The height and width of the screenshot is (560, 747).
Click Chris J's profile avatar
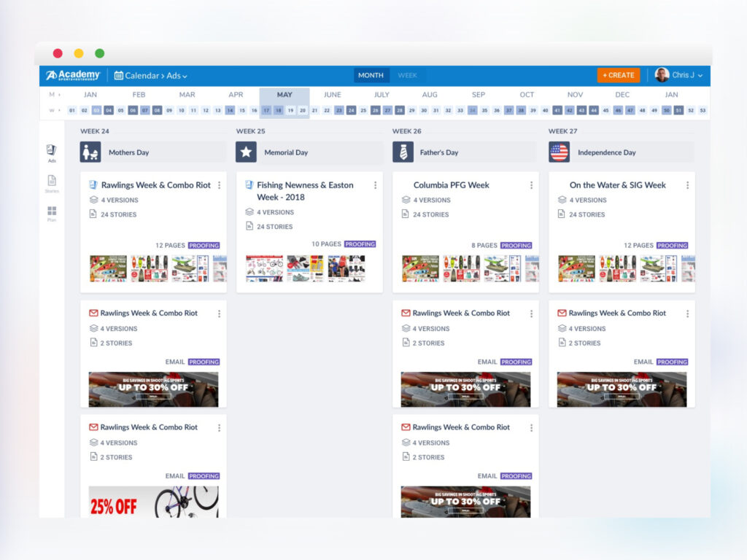coord(662,75)
